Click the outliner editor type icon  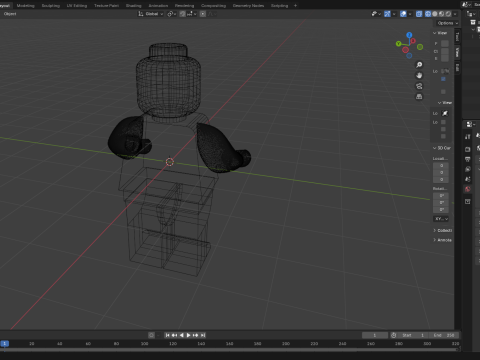pyautogui.click(x=471, y=14)
